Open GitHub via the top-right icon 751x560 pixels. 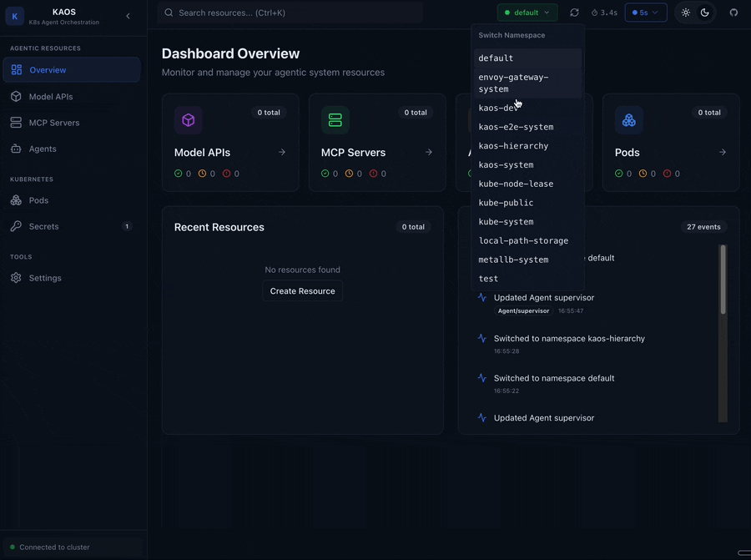point(733,12)
